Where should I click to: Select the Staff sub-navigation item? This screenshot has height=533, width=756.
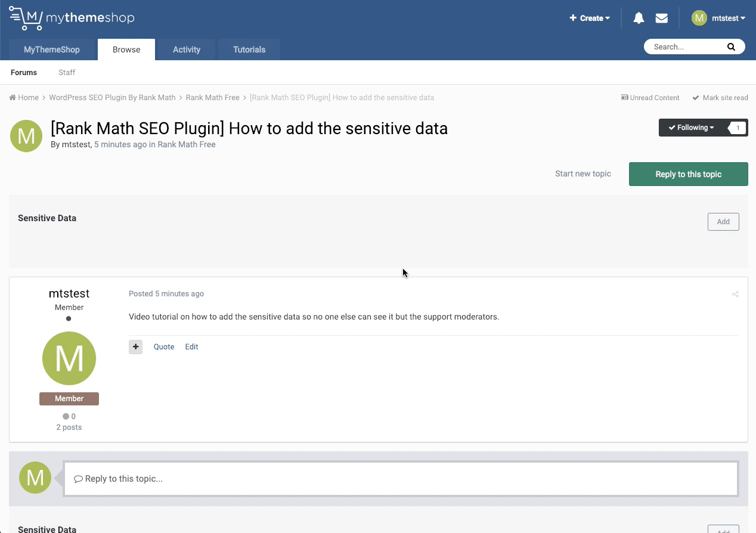(67, 73)
